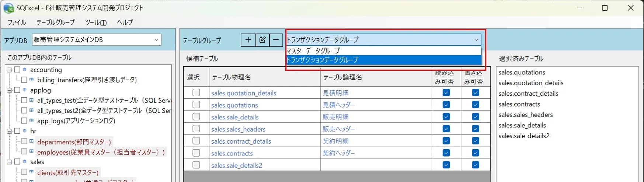
Task: Click the table group dropdown arrow
Action: coord(476,39)
